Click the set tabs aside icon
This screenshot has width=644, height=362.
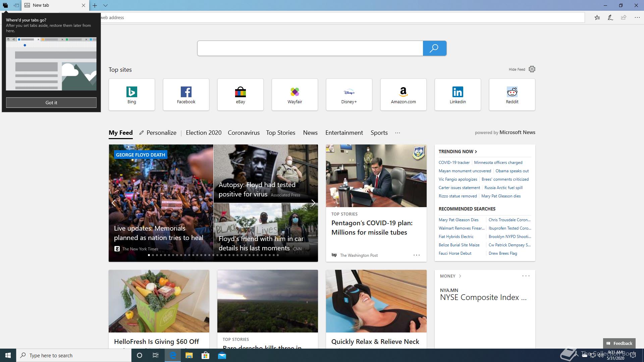pyautogui.click(x=16, y=5)
